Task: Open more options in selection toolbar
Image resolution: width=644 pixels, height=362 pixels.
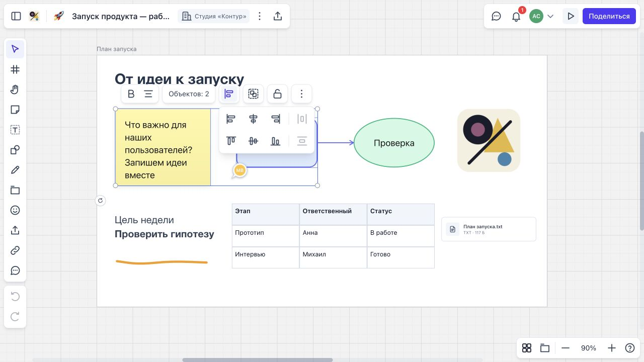Action: [x=301, y=94]
